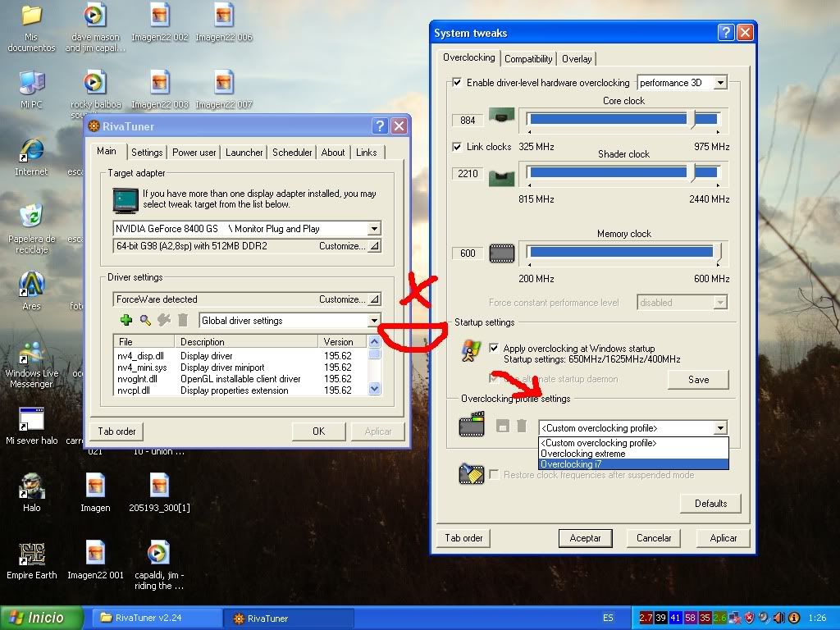Open RivaTuner Settings tab
Image resolution: width=840 pixels, height=630 pixels.
[147, 152]
